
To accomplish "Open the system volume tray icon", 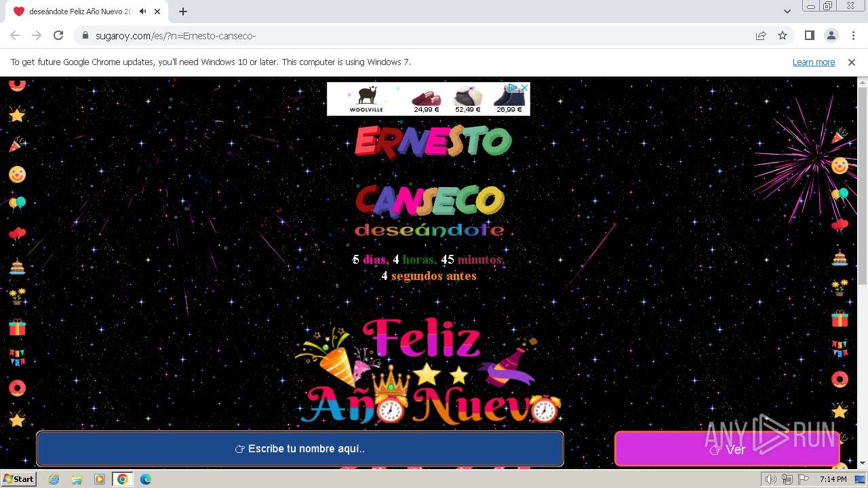I will pos(771,479).
